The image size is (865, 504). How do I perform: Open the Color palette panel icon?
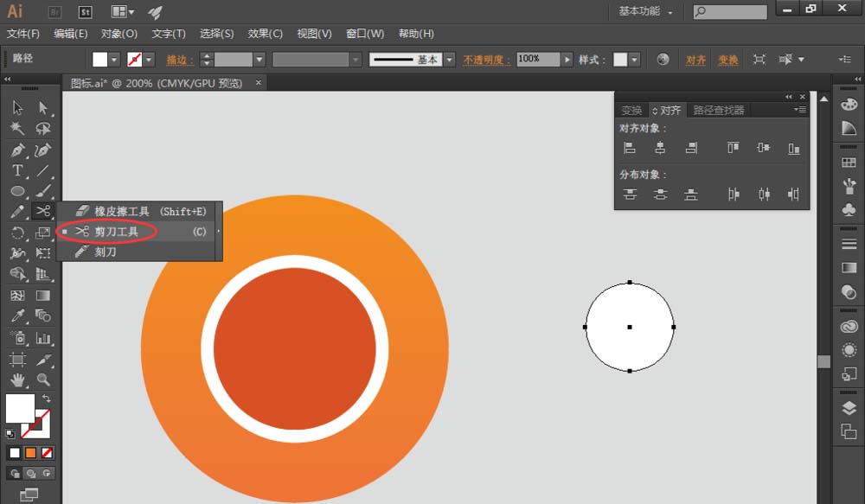click(849, 105)
